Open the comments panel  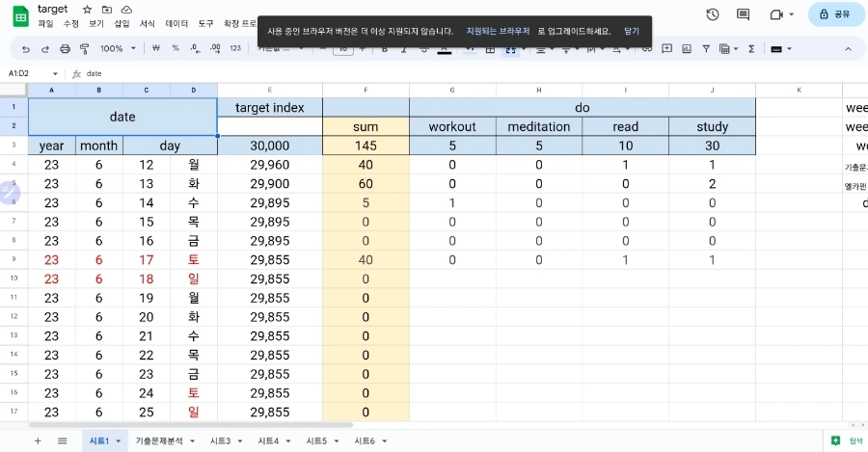743,14
